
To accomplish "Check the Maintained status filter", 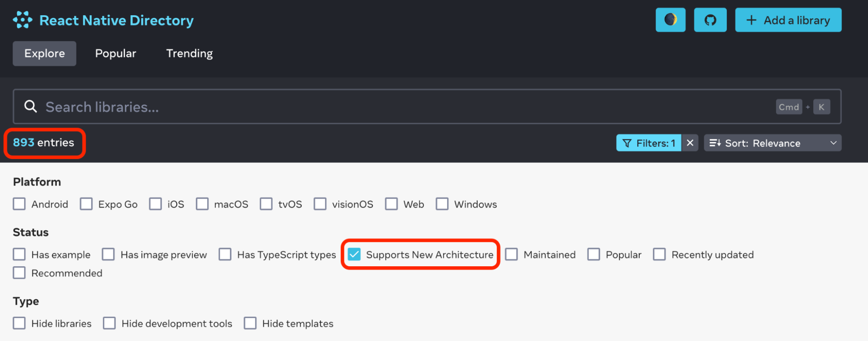I will click(512, 254).
